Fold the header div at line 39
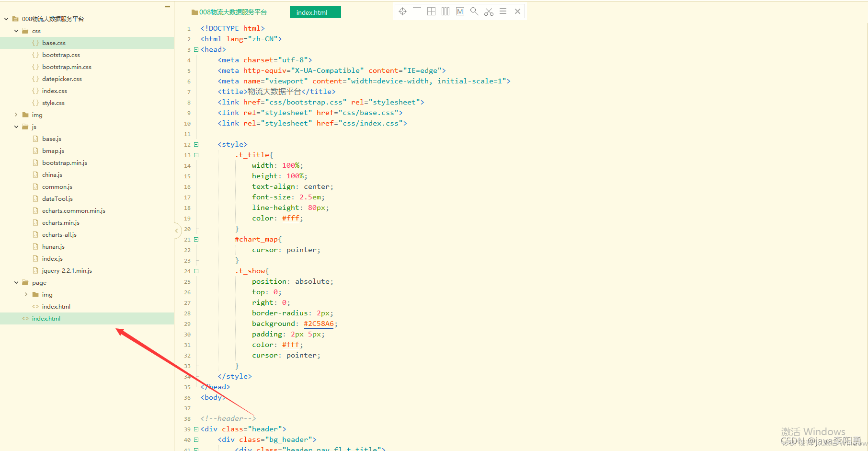This screenshot has height=451, width=868. pyautogui.click(x=196, y=429)
